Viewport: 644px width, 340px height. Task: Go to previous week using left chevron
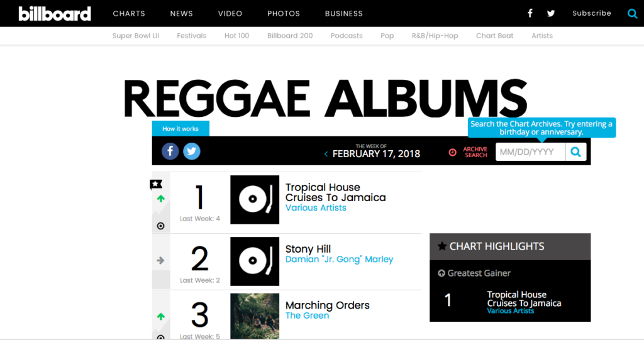[x=326, y=154]
